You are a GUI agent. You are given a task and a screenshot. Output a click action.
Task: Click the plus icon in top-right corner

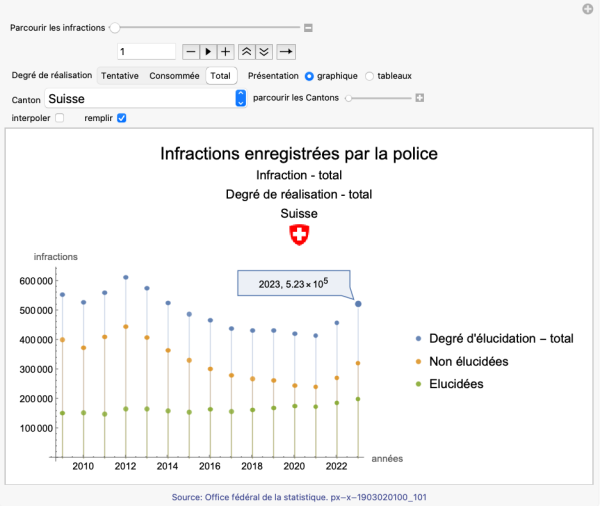tap(588, 9)
